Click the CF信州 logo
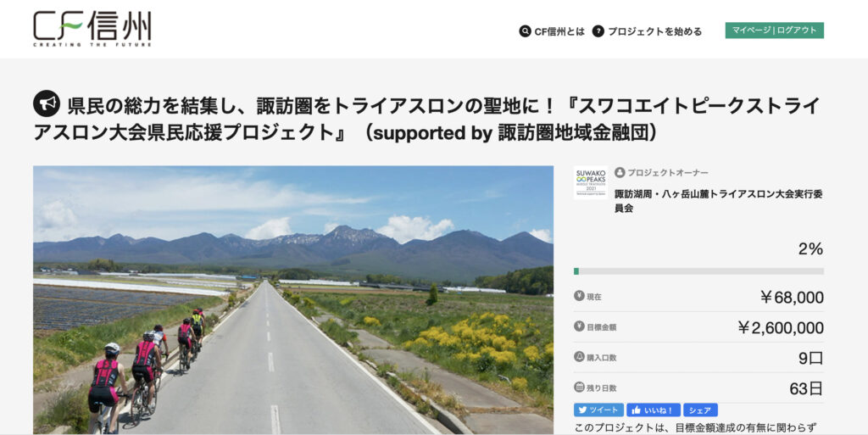868x435 pixels. pos(92,29)
